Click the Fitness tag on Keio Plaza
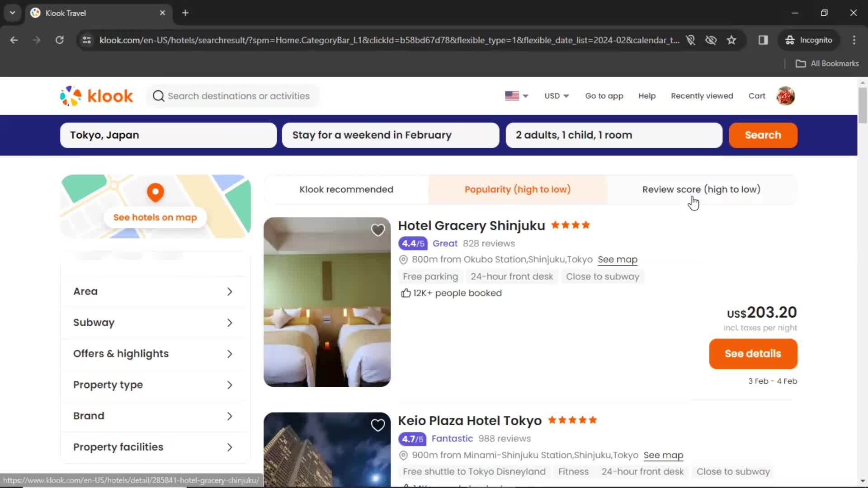 573,472
